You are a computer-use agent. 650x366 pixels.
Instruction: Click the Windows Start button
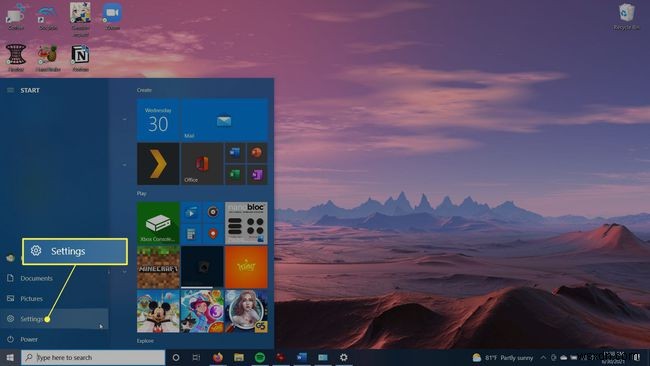click(10, 357)
